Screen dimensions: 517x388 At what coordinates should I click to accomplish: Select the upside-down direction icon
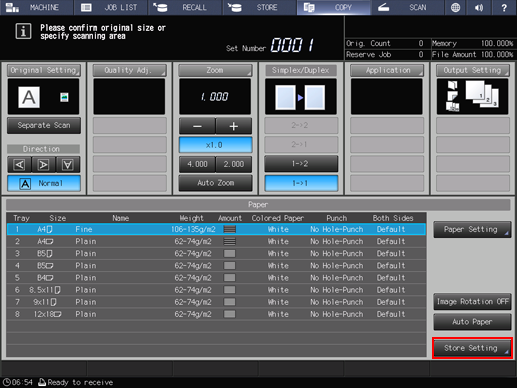pos(68,165)
